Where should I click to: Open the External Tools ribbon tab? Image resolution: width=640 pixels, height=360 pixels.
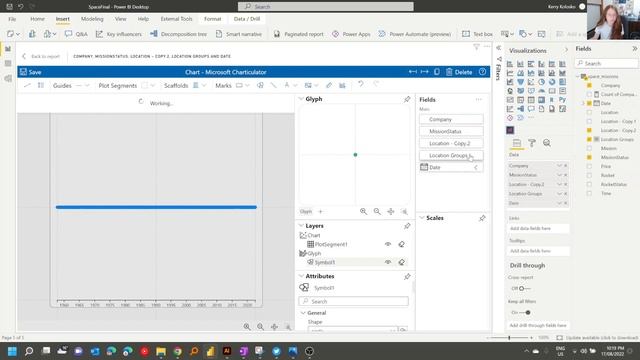point(176,19)
